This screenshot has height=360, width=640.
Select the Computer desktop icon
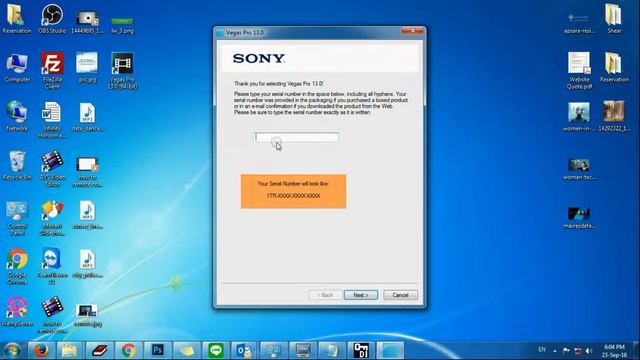(17, 68)
